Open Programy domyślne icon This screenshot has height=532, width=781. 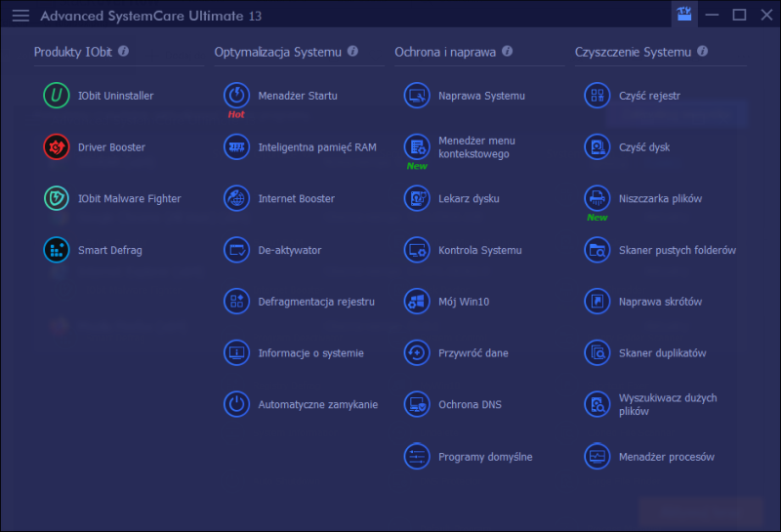(x=417, y=456)
